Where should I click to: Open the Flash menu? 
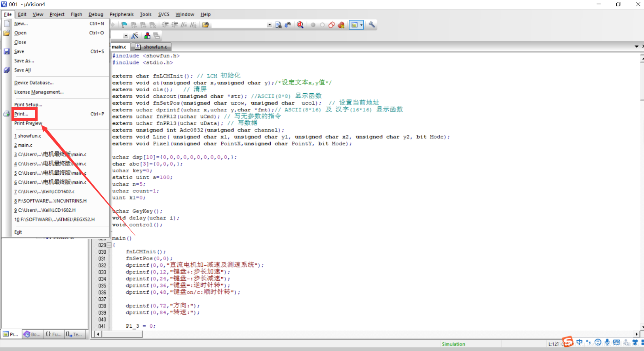pos(76,14)
